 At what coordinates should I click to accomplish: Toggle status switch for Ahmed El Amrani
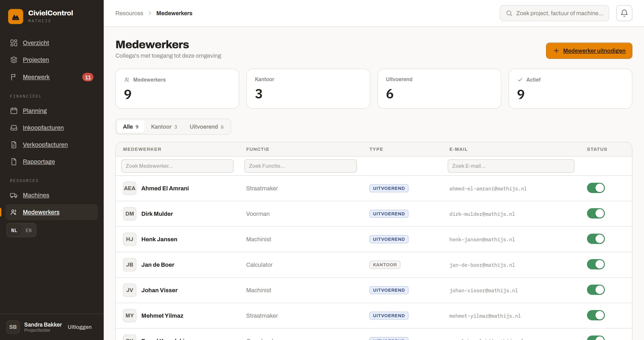click(595, 188)
